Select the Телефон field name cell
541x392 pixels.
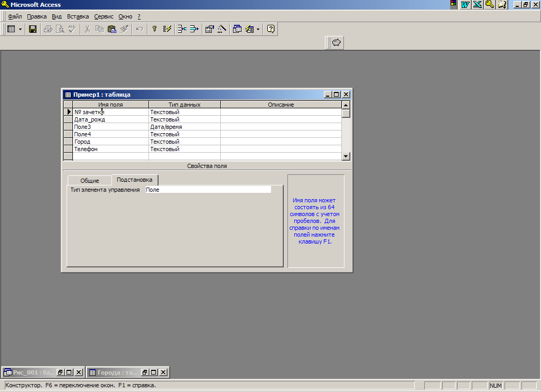pos(110,149)
